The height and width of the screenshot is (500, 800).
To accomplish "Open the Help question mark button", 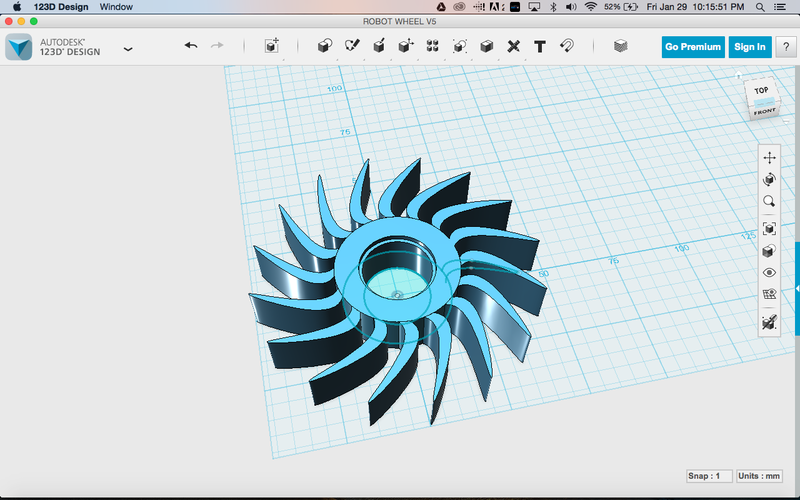I will 786,47.
